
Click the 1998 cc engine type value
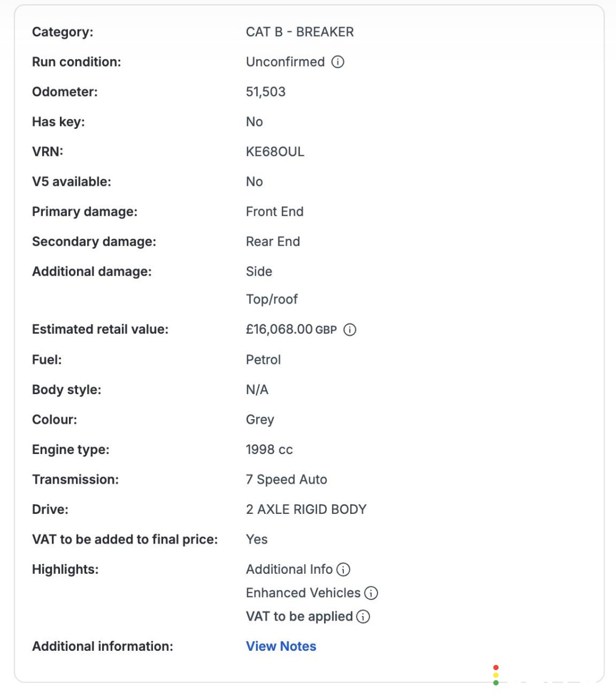269,449
